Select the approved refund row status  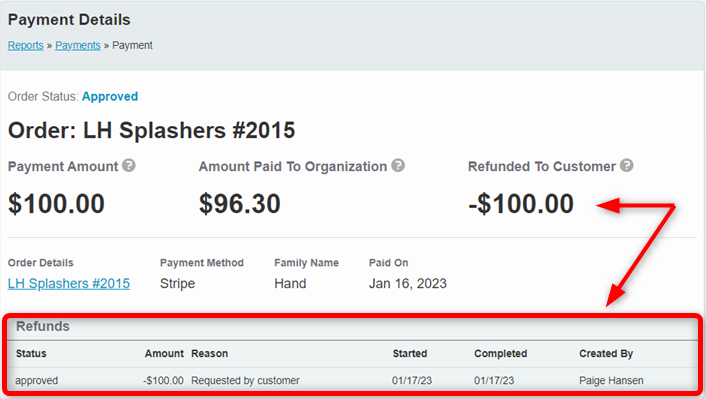pyautogui.click(x=36, y=381)
